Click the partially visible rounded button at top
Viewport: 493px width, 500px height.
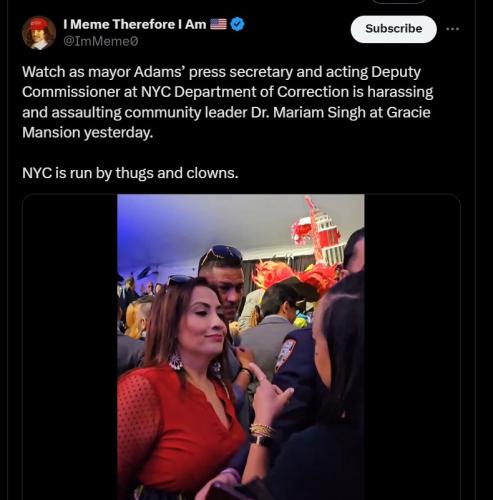(x=399, y=1)
